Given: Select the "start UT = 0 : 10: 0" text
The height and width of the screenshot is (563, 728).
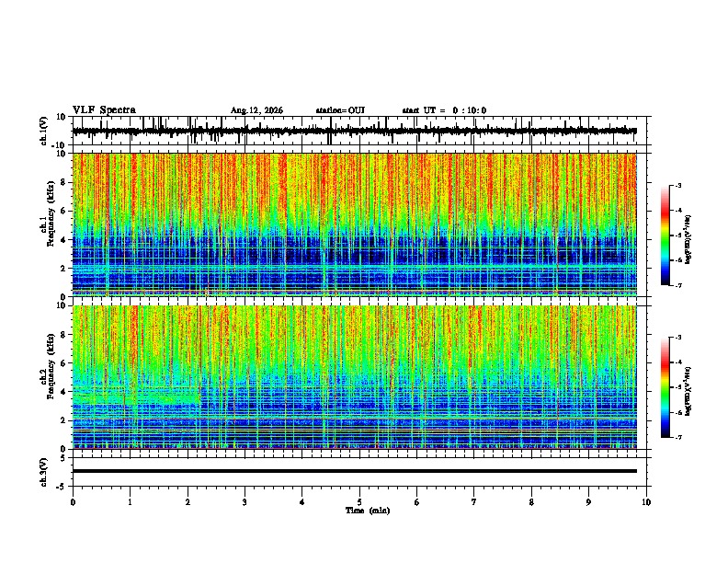Looking at the screenshot, I should [x=444, y=110].
